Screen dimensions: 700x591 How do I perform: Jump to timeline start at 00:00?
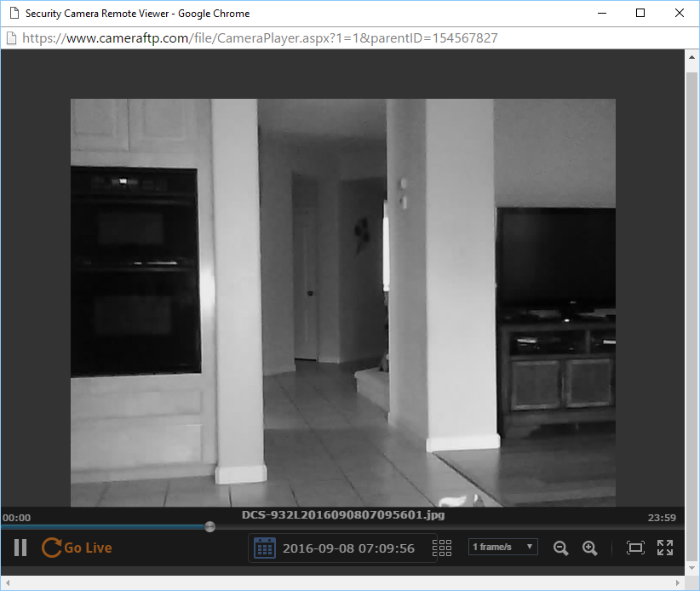16,518
